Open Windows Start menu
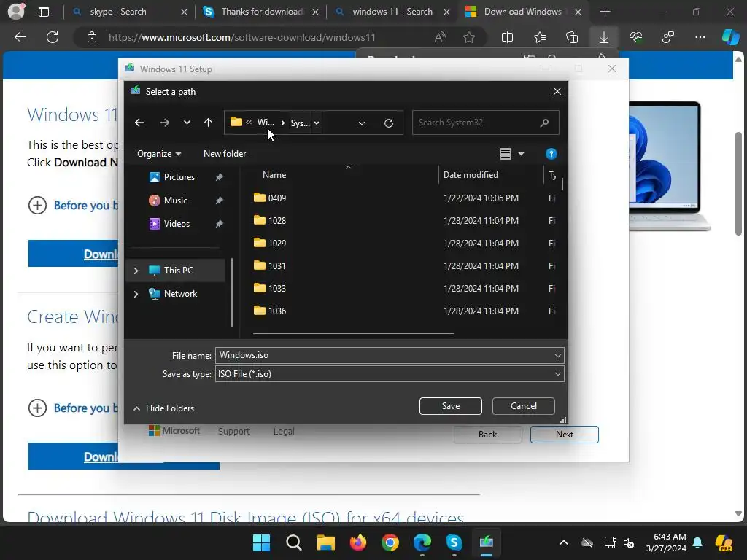Image resolution: width=747 pixels, height=560 pixels. (x=262, y=542)
